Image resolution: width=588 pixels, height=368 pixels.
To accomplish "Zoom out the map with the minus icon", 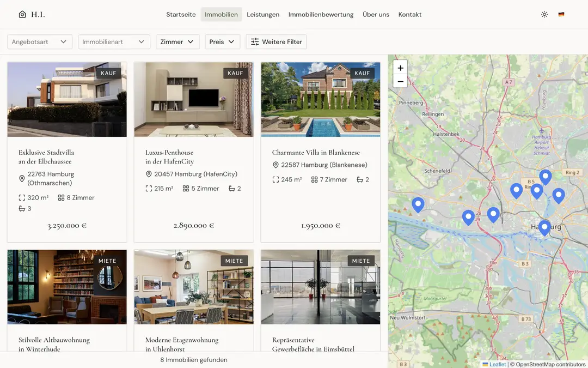I will coord(400,81).
